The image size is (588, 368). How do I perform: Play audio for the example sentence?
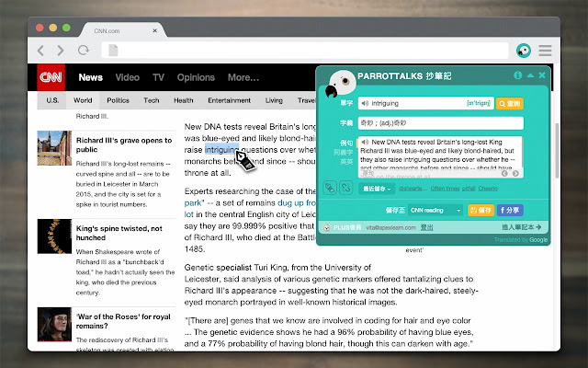365,142
